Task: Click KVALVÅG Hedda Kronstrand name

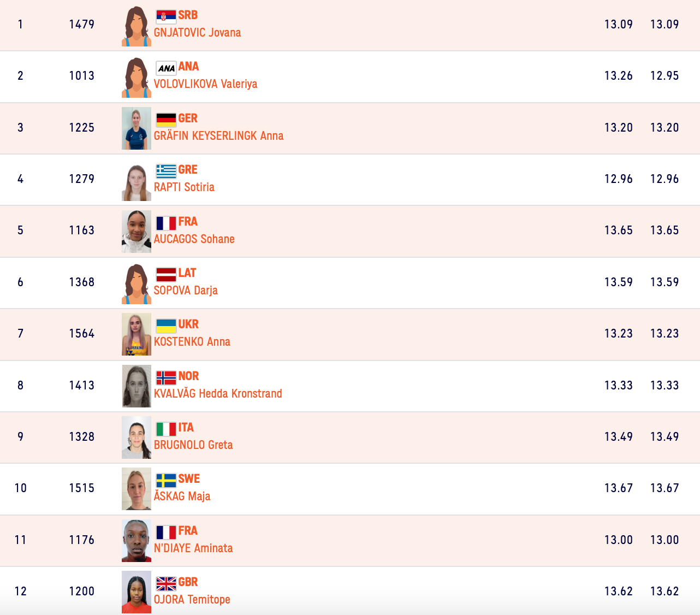Action: pos(218,394)
